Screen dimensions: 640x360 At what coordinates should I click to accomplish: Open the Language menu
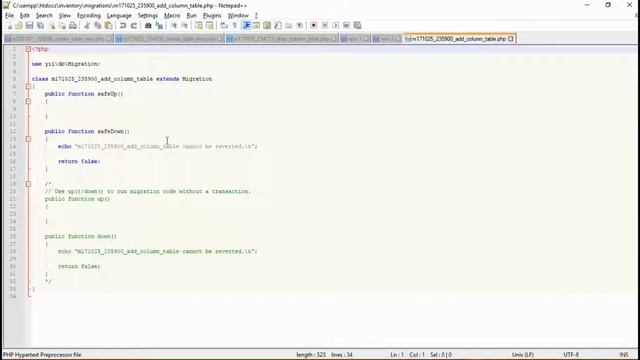[119, 16]
